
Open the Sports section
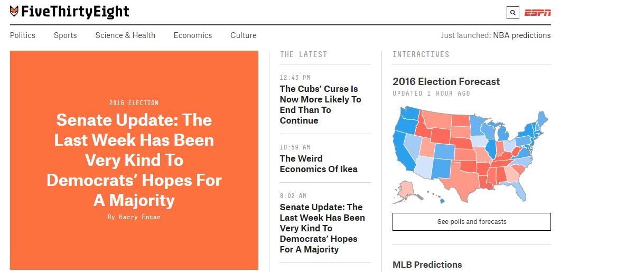pos(65,35)
